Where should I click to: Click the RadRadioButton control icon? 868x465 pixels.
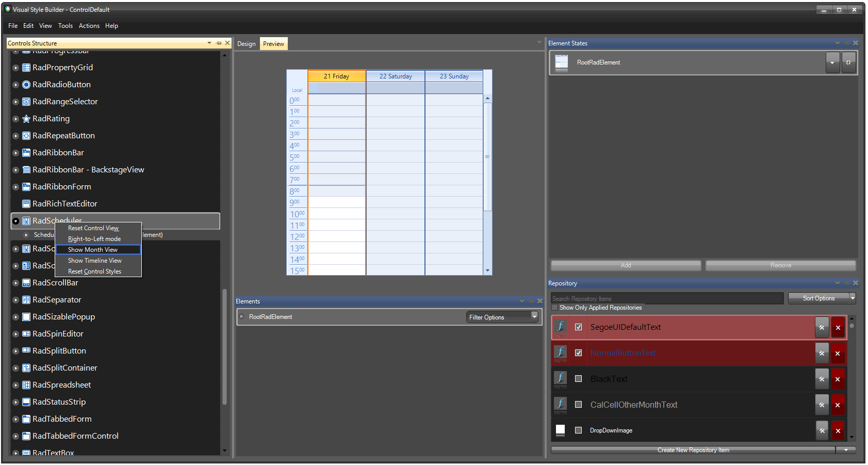pyautogui.click(x=26, y=85)
